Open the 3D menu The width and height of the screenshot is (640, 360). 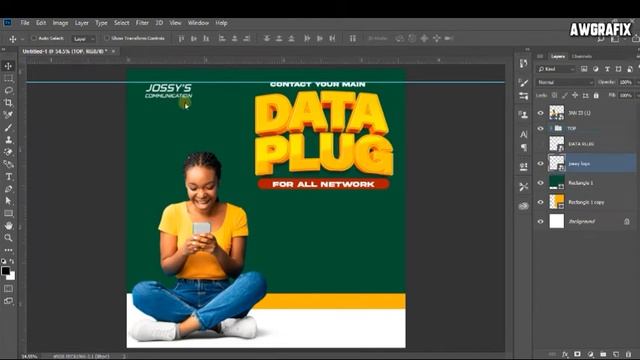(159, 23)
